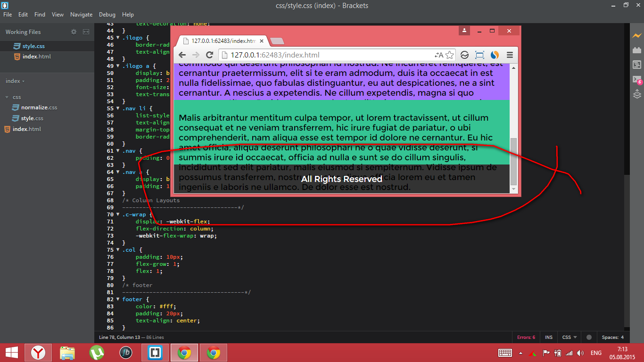Screen dimensions: 644x362
Task: Open the split-view icon next to the gear
Action: point(86,32)
